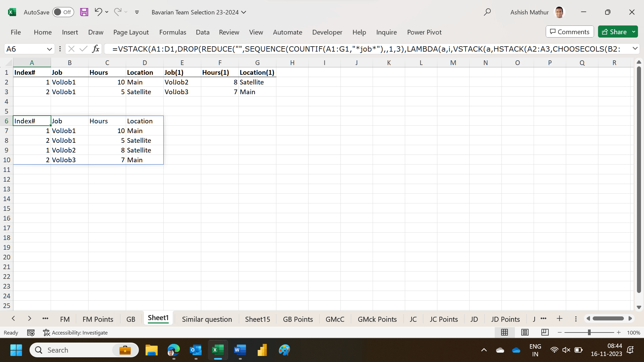The image size is (644, 362).
Task: Expand the workbook title dropdown
Action: click(x=243, y=12)
